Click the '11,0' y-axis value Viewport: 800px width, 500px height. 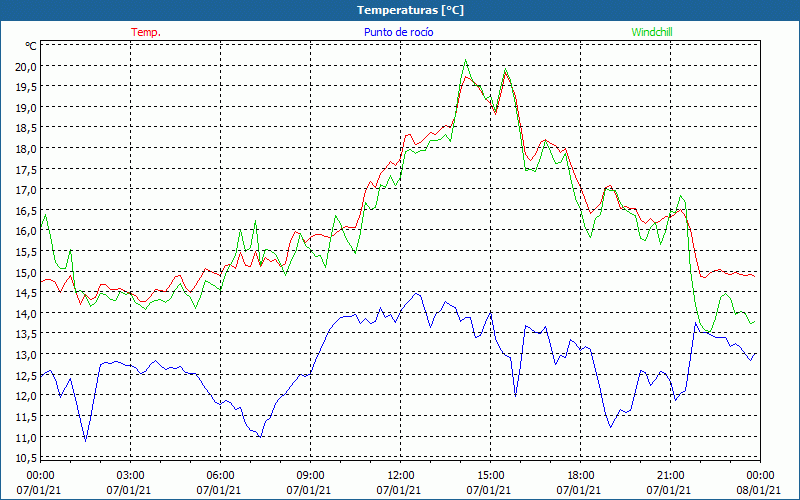[x=27, y=437]
